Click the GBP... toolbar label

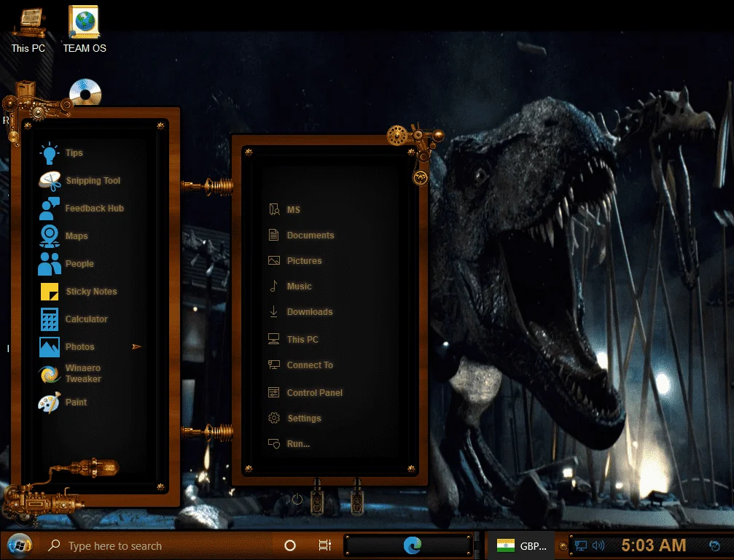click(533, 546)
